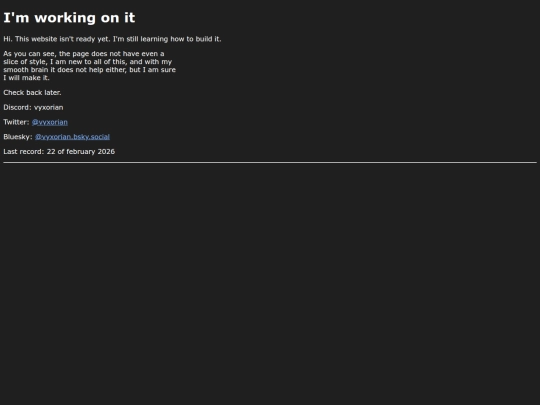
Task: Click the word "working" in the heading
Action: coord(65,18)
